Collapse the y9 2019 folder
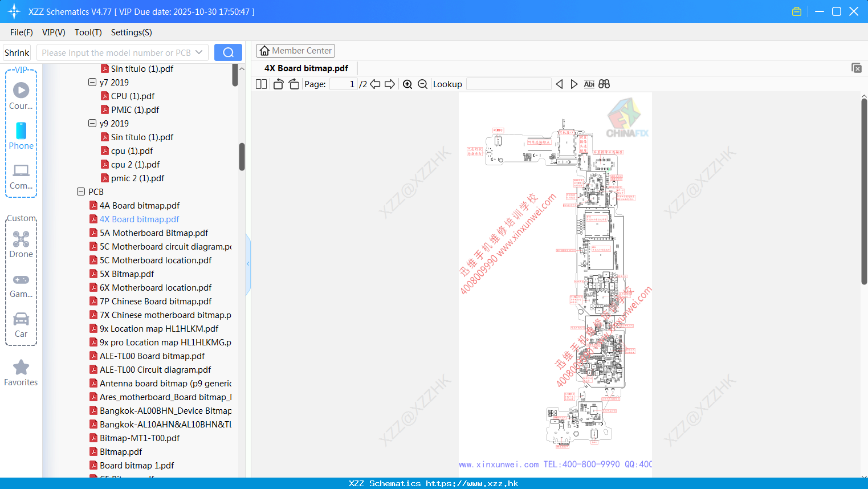The image size is (868, 489). (92, 123)
